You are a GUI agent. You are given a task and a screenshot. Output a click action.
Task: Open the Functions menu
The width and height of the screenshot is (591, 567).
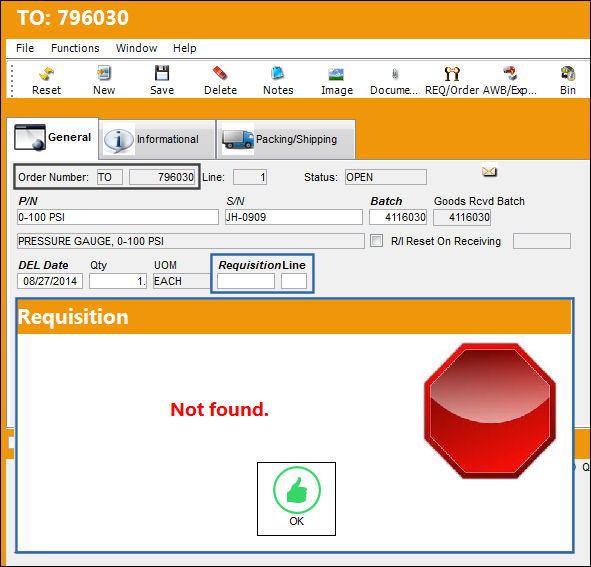(x=75, y=48)
